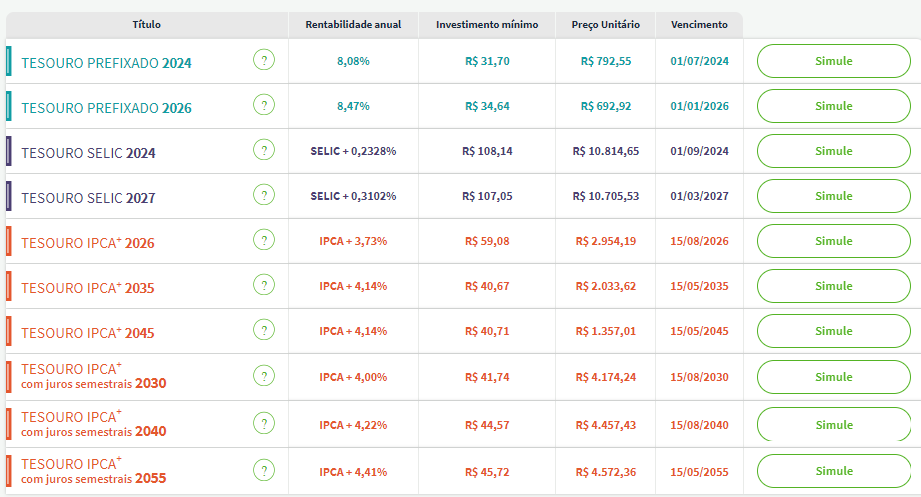Simulate the Tesouro Selic 2027 bond
This screenshot has height=497, width=921.
pos(833,196)
